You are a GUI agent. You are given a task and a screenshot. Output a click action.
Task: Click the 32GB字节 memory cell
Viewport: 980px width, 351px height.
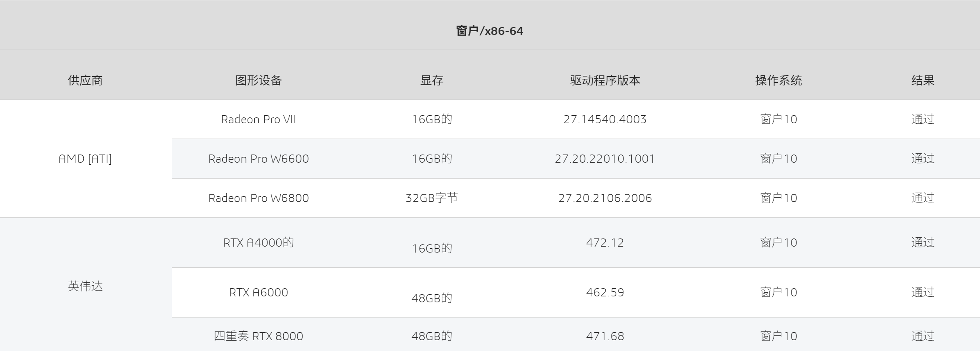pos(431,198)
